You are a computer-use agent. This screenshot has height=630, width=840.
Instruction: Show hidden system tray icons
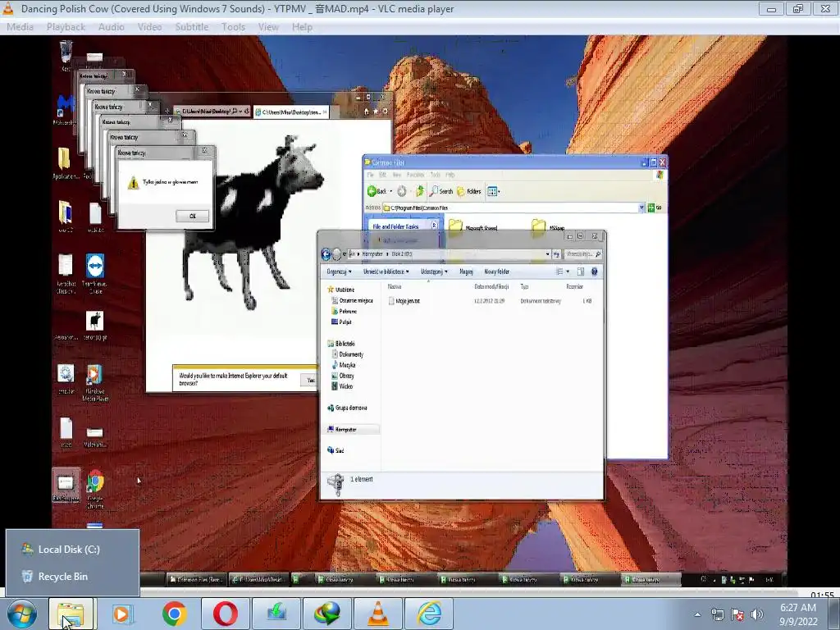point(697,614)
